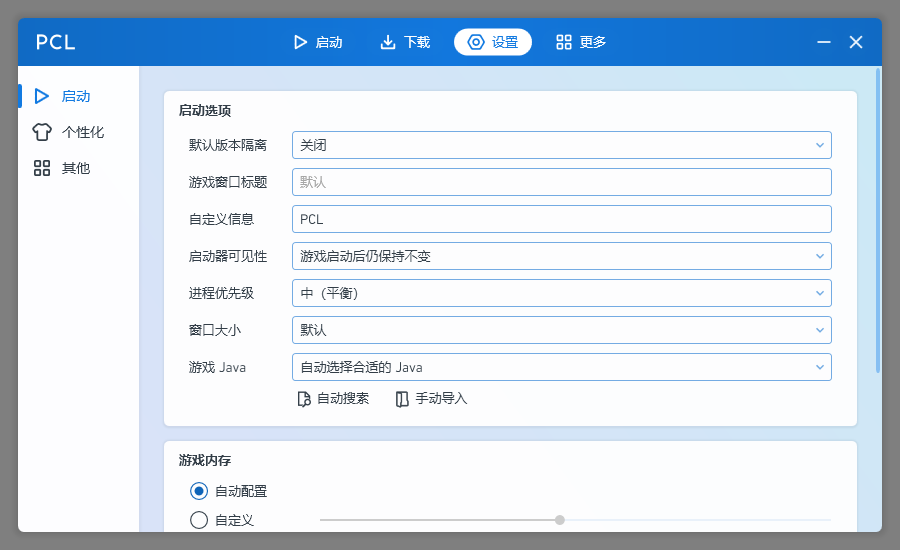Click the 游戏内存 section heading
The height and width of the screenshot is (550, 900).
pyautogui.click(x=205, y=460)
